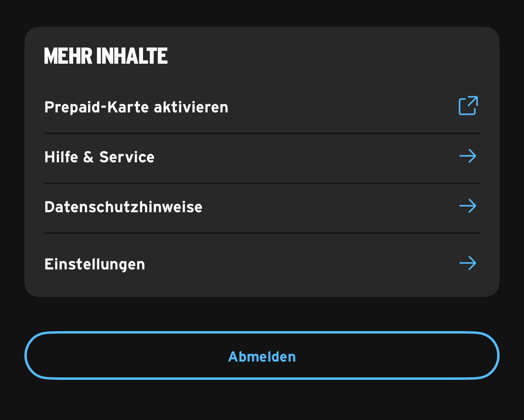Screen dimensions: 524x420
Task: Click the Abmelden button
Action: tap(262, 356)
